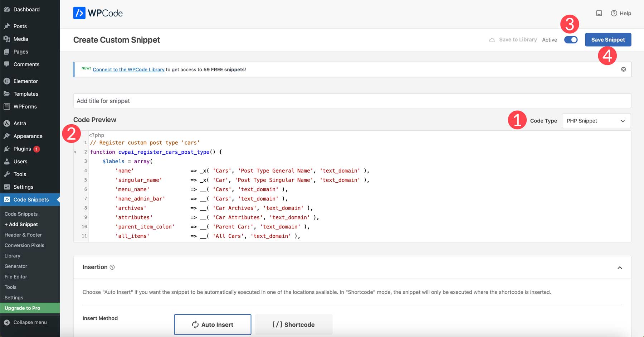644x337 pixels.
Task: Connect to the WPCode Library
Action: 128,69
